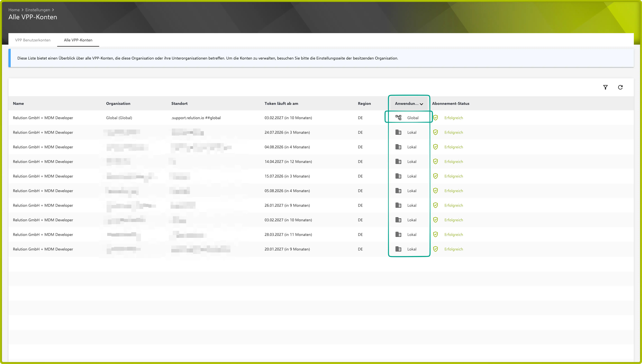The width and height of the screenshot is (642, 364).
Task: Click the refresh list icon
Action: point(620,87)
